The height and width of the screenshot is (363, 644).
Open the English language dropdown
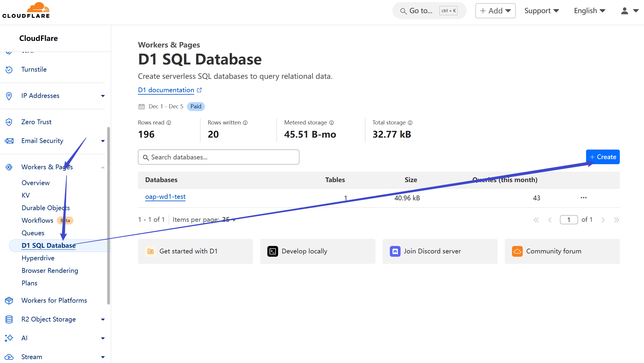590,11
